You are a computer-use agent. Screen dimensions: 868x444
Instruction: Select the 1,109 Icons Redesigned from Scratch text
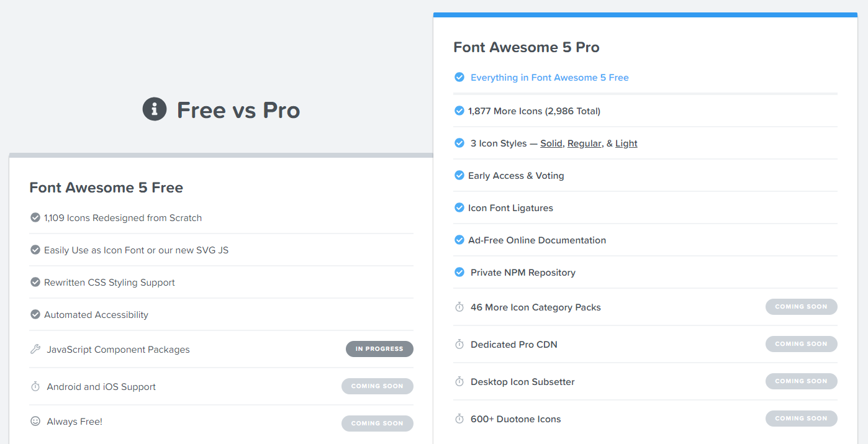pos(123,218)
